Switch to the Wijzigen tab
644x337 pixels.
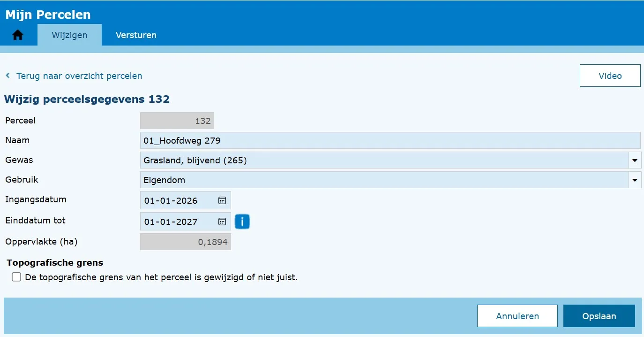tap(69, 35)
